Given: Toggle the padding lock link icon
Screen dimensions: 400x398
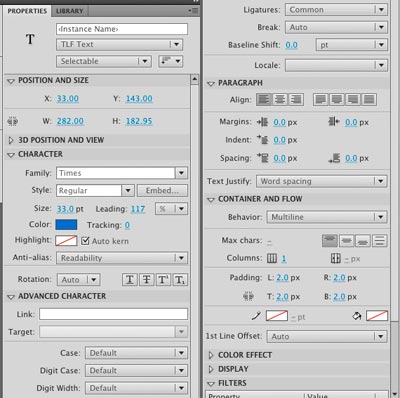Looking at the screenshot, I should [248, 296].
